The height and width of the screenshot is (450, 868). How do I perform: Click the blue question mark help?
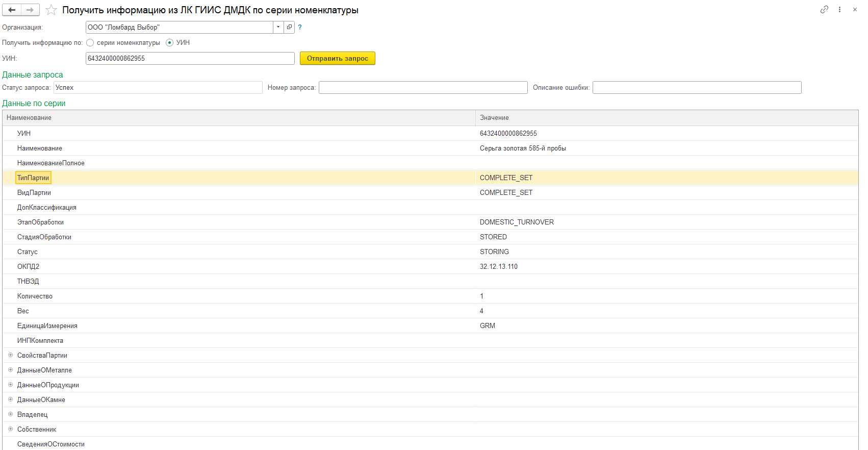[300, 28]
